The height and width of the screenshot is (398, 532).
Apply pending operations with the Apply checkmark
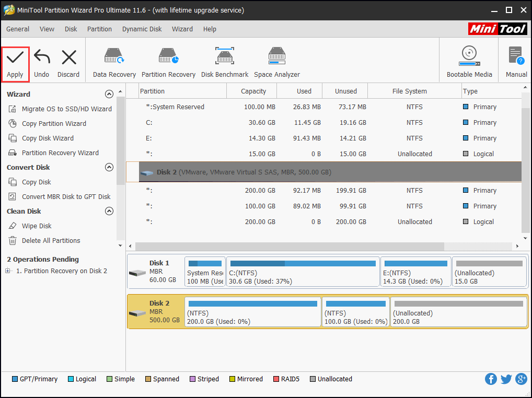click(15, 64)
